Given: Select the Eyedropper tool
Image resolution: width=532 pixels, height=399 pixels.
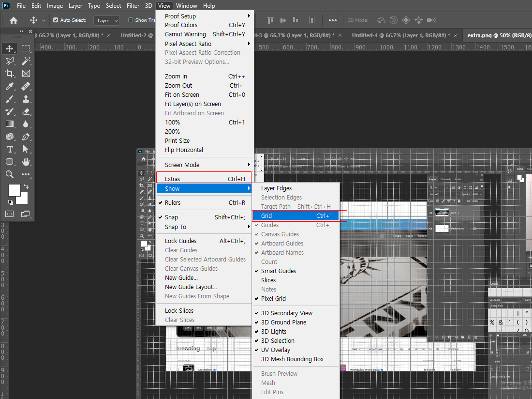Looking at the screenshot, I should (10, 86).
